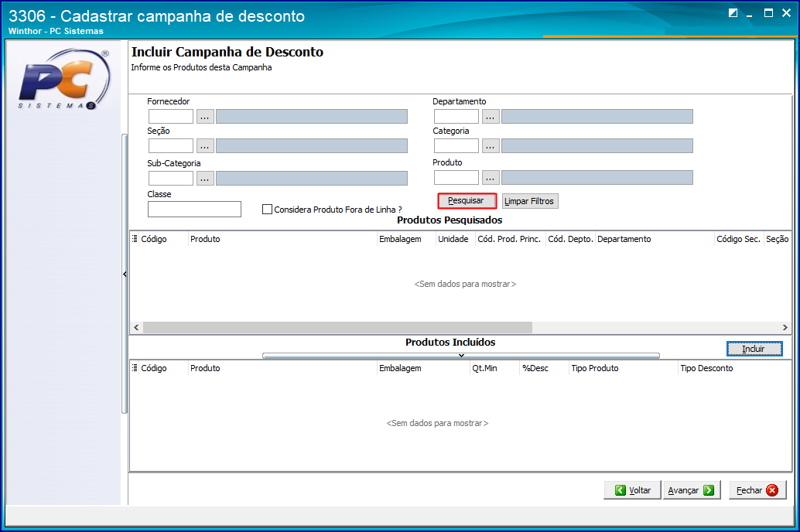Focus the Departamento code field

pos(456,117)
